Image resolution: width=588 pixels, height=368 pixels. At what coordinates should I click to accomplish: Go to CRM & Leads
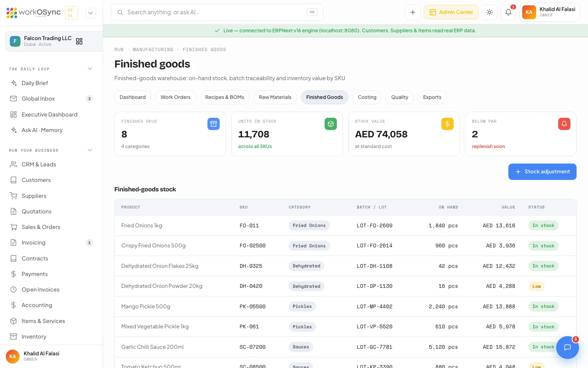[51, 164]
